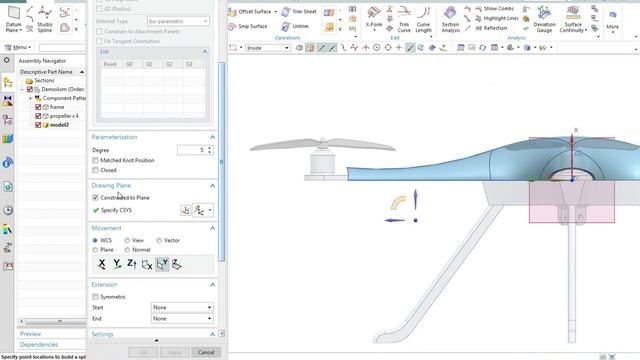
Task: Select the Studio Spline tool
Action: pyautogui.click(x=45, y=18)
